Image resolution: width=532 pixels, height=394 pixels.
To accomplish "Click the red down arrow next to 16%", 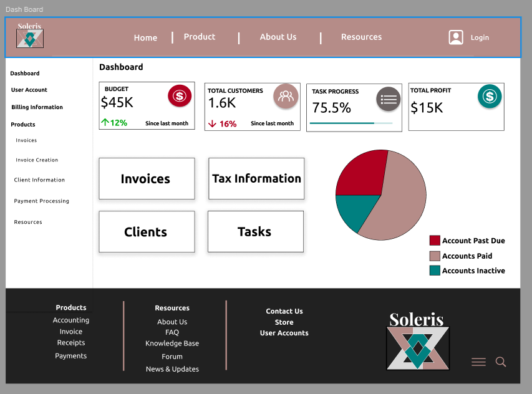I will (x=212, y=124).
